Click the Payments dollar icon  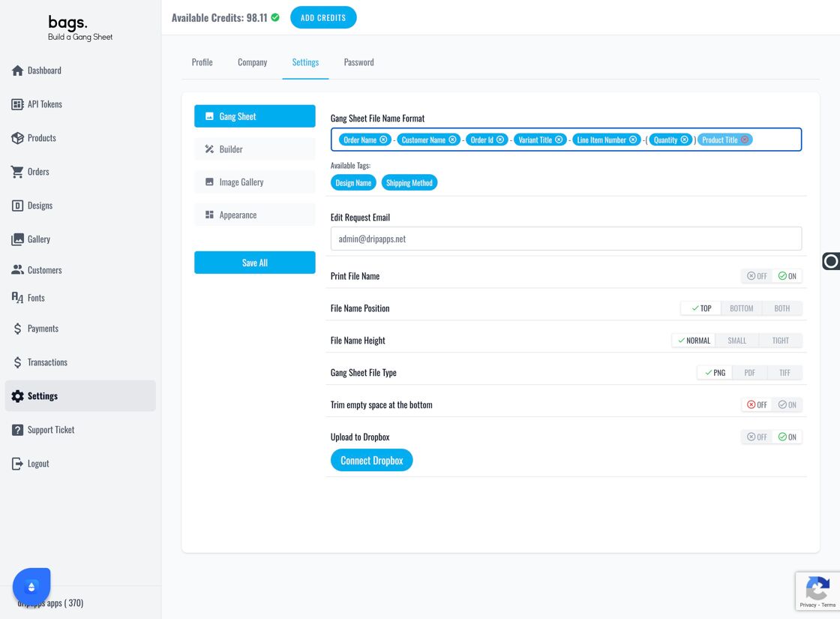pyautogui.click(x=18, y=329)
